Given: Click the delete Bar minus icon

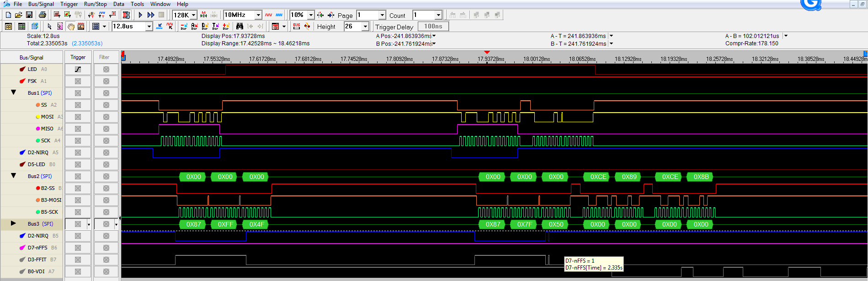Looking at the screenshot, I should point(184,27).
